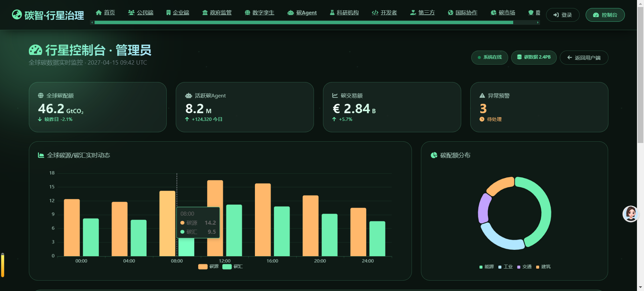Image resolution: width=644 pixels, height=291 pixels.
Task: Click the area chart icon beside 全球碳源/碳汇实时动态
Action: coord(41,155)
